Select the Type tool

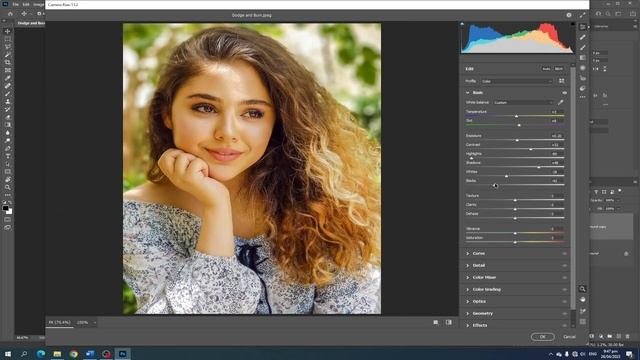(7, 156)
